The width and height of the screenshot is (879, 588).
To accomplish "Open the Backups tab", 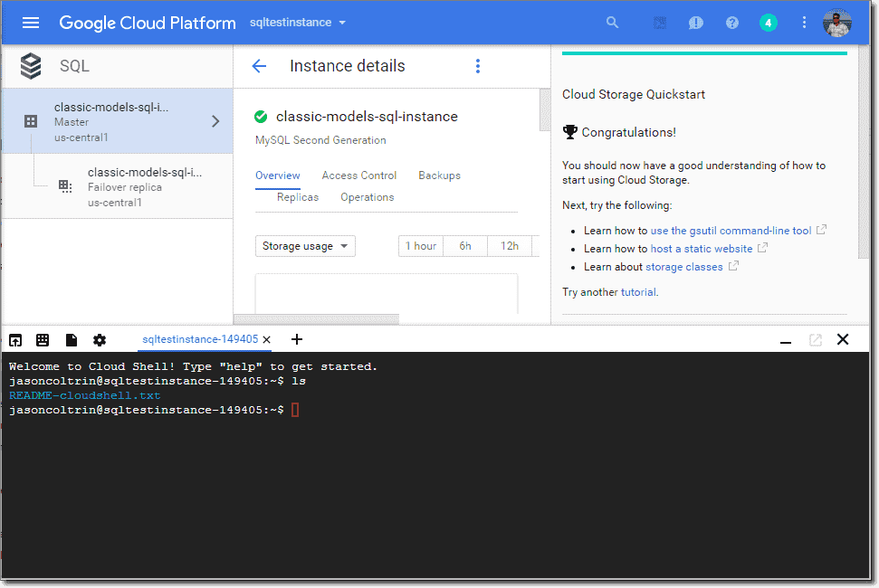I will [x=439, y=175].
